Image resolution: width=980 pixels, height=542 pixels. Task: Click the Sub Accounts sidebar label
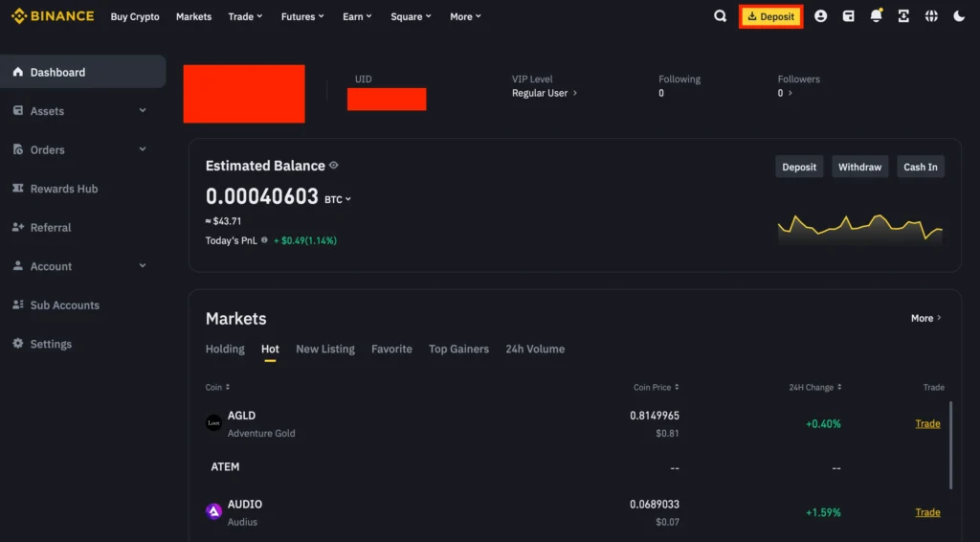[65, 305]
